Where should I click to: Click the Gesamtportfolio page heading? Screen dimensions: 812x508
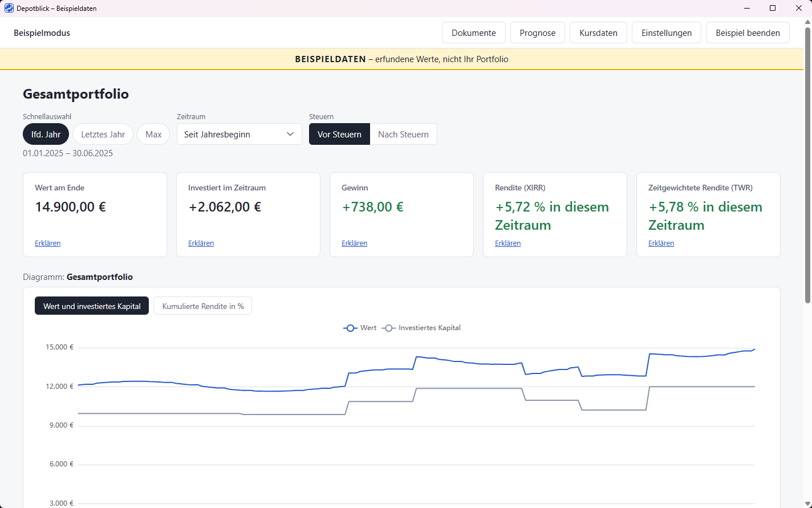[x=76, y=94]
